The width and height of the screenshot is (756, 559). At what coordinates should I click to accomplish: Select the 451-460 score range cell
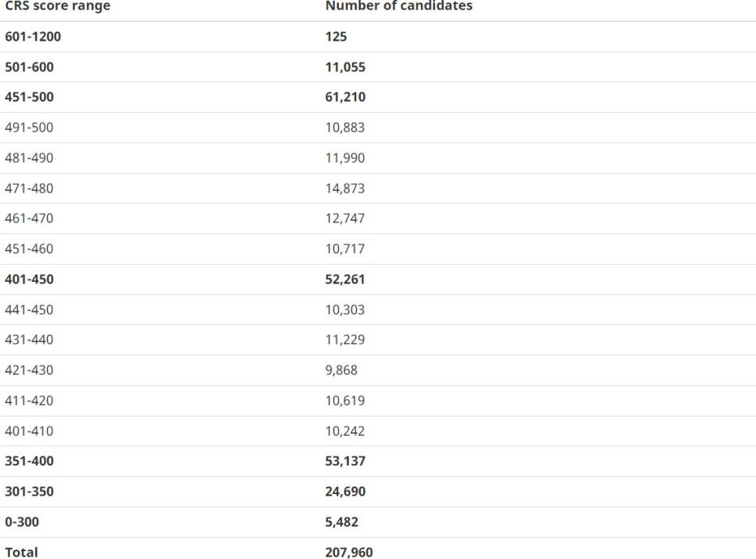(29, 249)
